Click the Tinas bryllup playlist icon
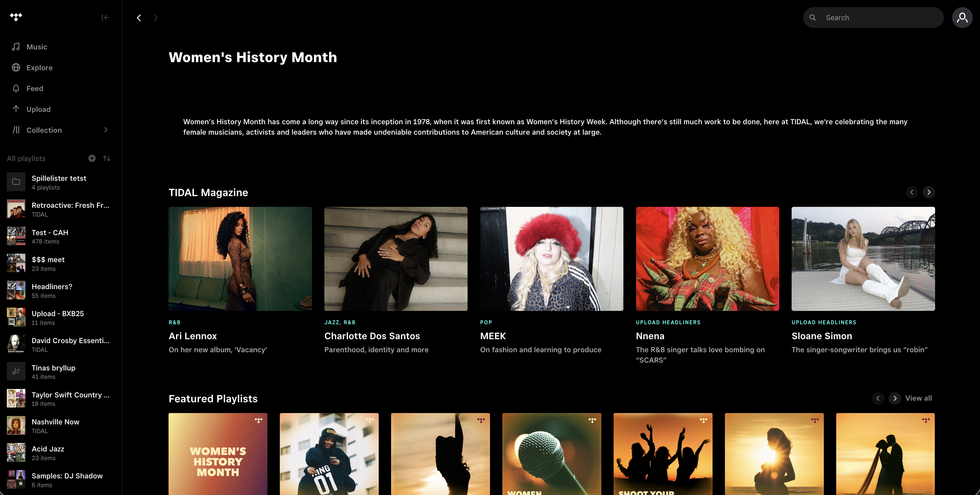Viewport: 980px width, 495px height. pyautogui.click(x=16, y=371)
